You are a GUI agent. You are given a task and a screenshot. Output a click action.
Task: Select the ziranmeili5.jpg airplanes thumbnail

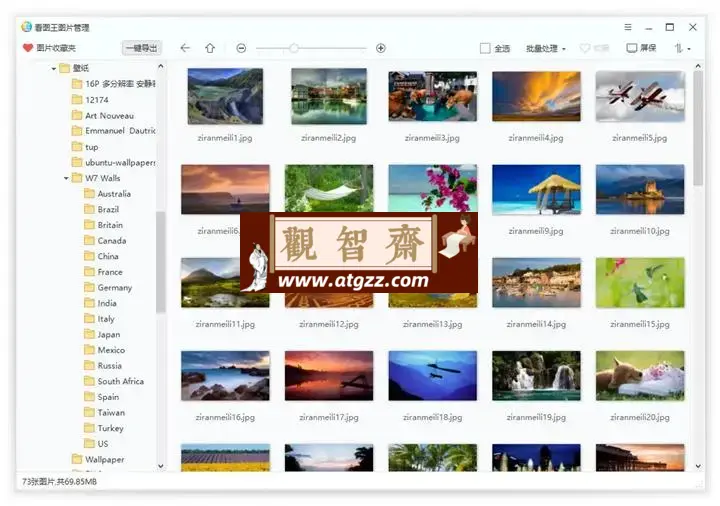(640, 96)
